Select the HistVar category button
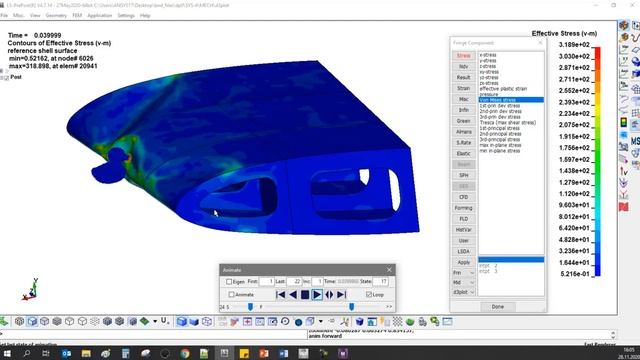This screenshot has height=360, width=640. 464,230
